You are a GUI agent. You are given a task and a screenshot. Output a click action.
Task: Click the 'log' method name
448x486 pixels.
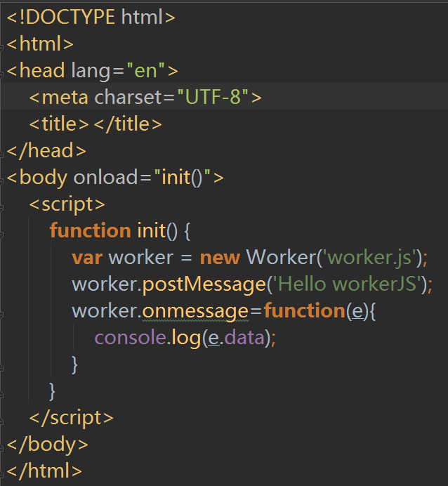click(186, 338)
